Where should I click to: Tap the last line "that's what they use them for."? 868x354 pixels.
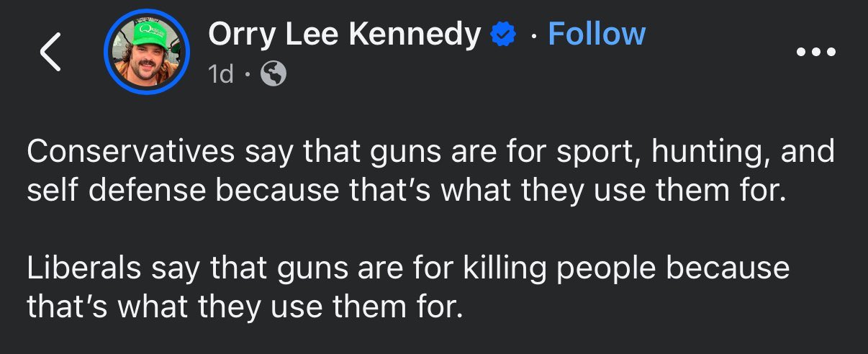pos(243,307)
